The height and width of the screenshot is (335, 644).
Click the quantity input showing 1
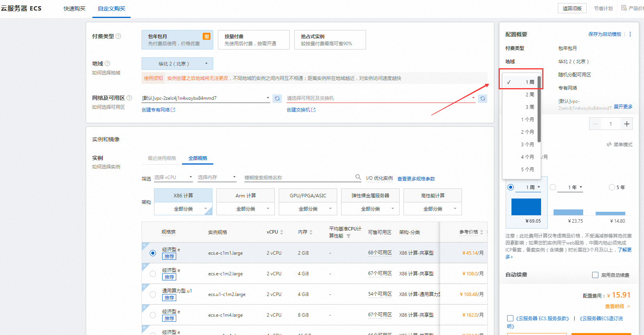[x=611, y=124]
